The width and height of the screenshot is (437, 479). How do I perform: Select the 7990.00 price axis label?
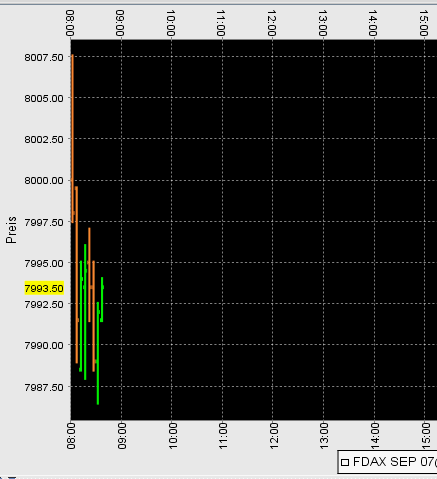coord(44,345)
